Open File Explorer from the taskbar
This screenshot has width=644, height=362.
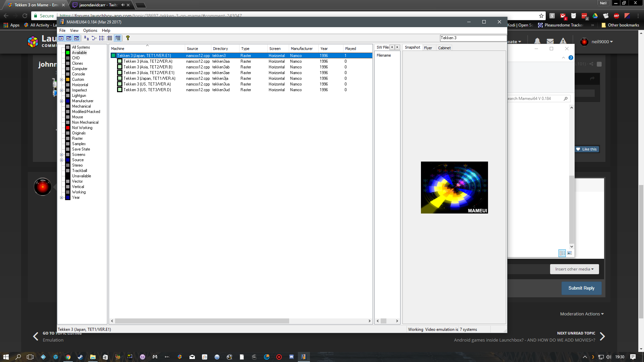coord(93,357)
